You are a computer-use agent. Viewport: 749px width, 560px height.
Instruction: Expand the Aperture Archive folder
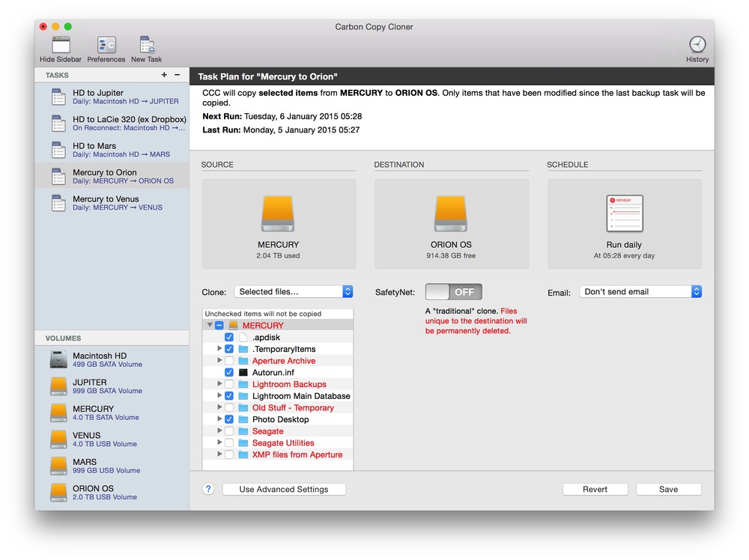pyautogui.click(x=219, y=360)
